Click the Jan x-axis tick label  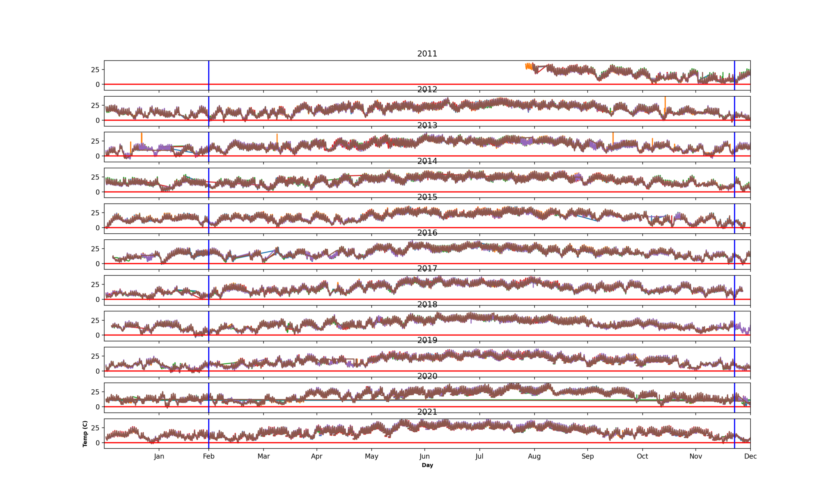point(159,456)
